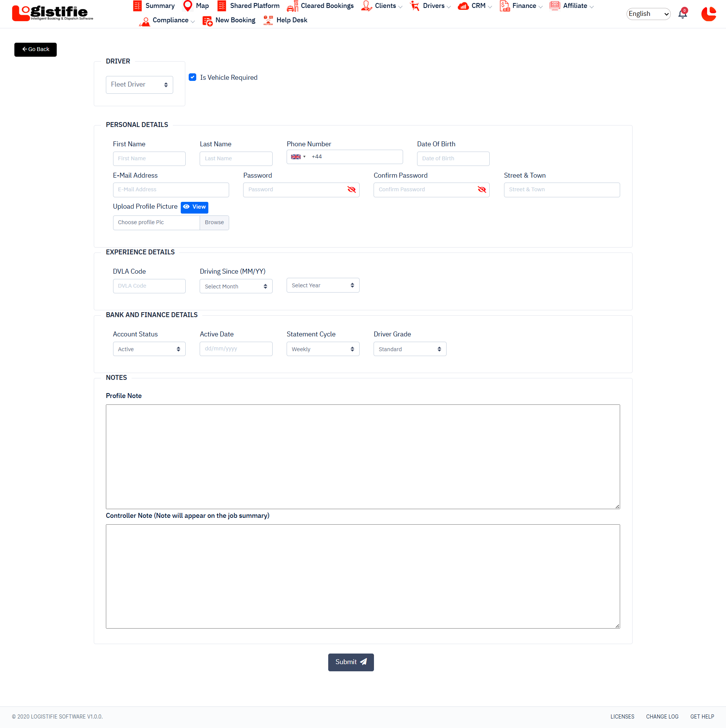Click the notification bell icon
This screenshot has width=726, height=728.
[x=683, y=14]
